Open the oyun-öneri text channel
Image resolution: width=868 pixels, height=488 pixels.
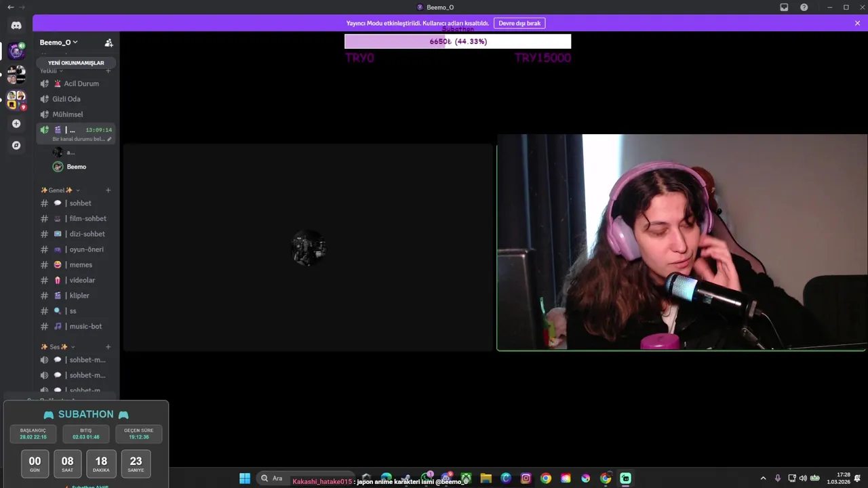click(x=76, y=249)
